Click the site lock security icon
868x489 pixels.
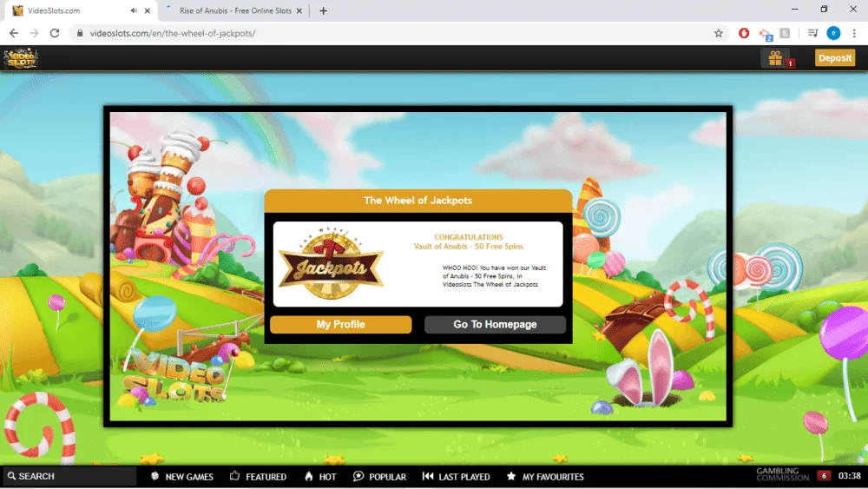coord(80,33)
